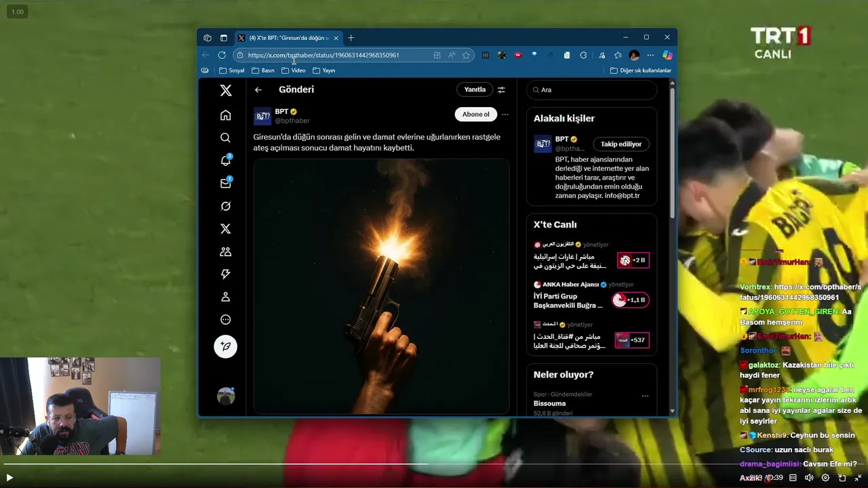Mute the video with the speaker icon
Image resolution: width=868 pixels, height=488 pixels.
pyautogui.click(x=809, y=477)
